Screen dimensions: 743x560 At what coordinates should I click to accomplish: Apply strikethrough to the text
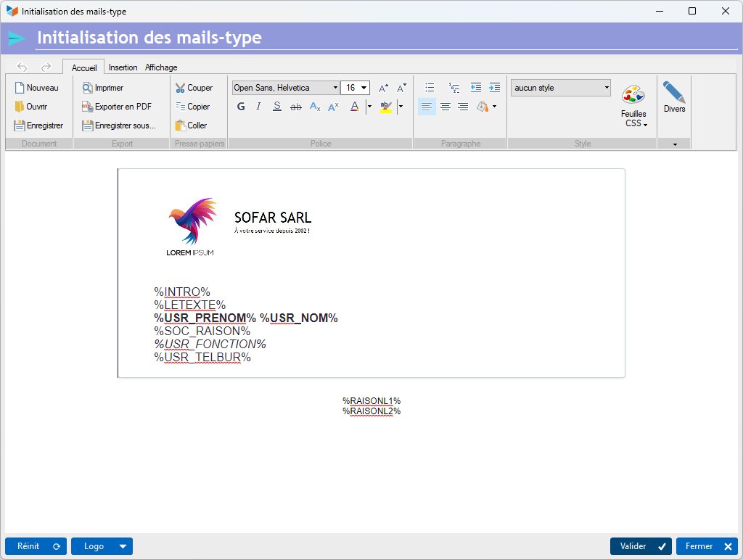point(295,107)
